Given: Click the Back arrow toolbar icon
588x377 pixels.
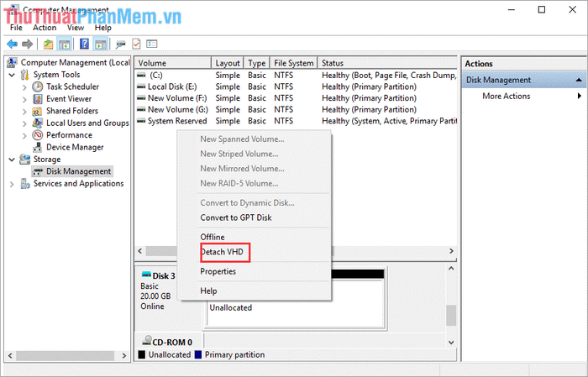Looking at the screenshot, I should 12,45.
